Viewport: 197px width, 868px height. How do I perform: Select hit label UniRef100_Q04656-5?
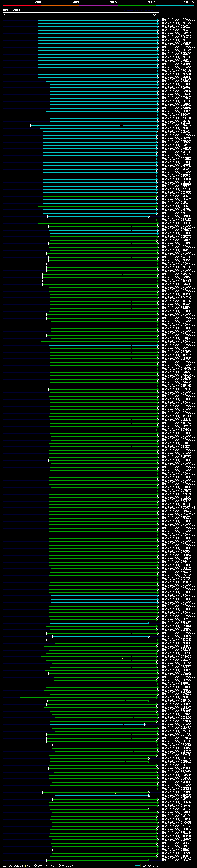pyautogui.click(x=179, y=369)
